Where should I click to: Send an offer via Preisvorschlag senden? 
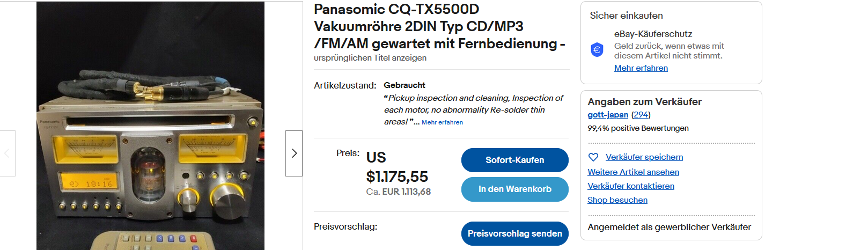[x=515, y=233]
